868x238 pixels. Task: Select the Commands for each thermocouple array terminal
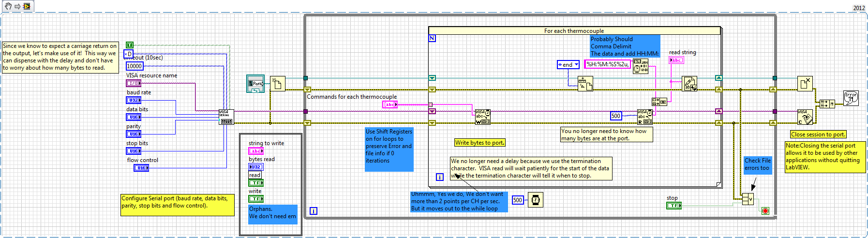390,104
